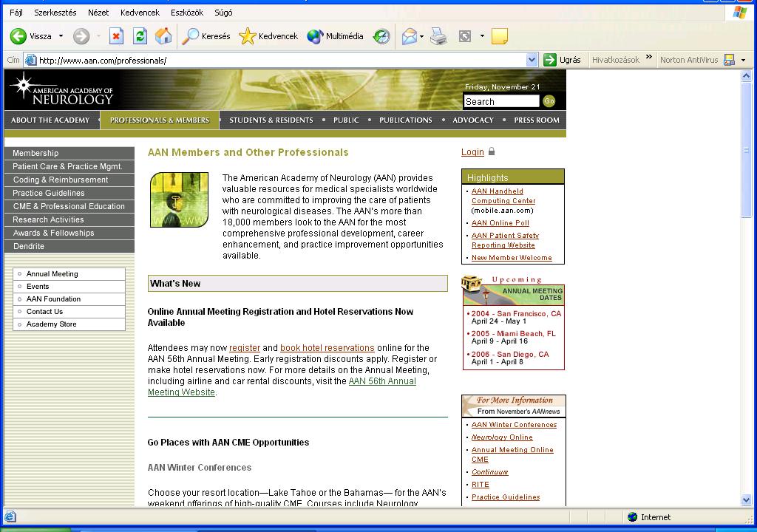Click the site Search input field
The width and height of the screenshot is (757, 532).
[502, 101]
